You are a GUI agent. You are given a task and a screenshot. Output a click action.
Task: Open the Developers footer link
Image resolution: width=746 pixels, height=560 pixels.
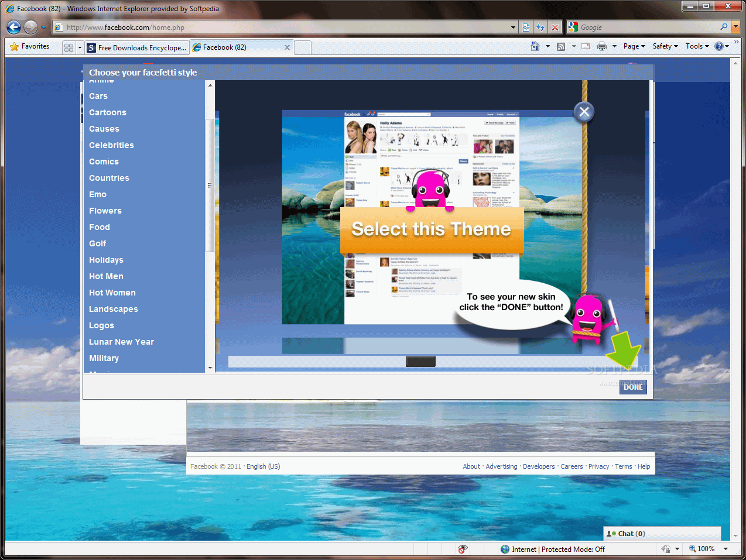[539, 466]
